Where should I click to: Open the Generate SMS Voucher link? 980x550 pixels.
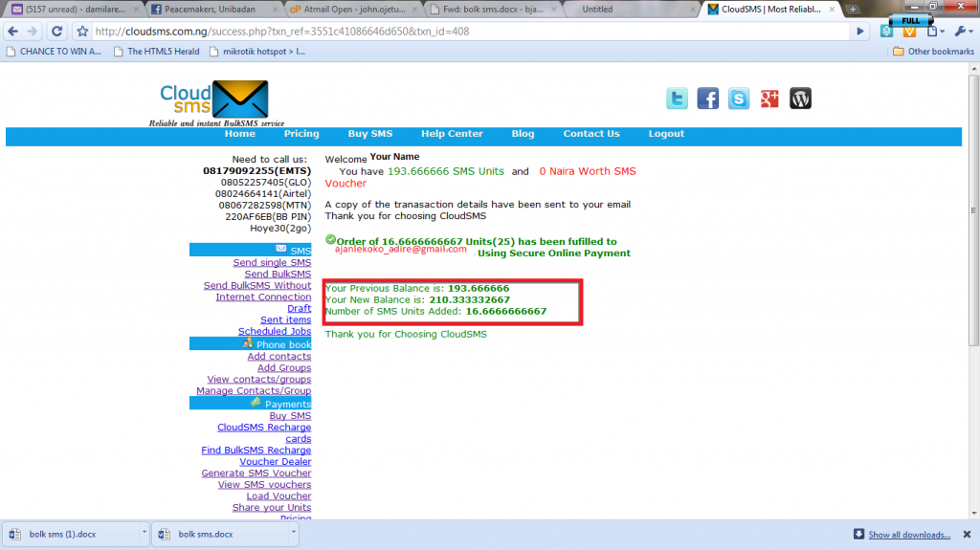point(256,473)
